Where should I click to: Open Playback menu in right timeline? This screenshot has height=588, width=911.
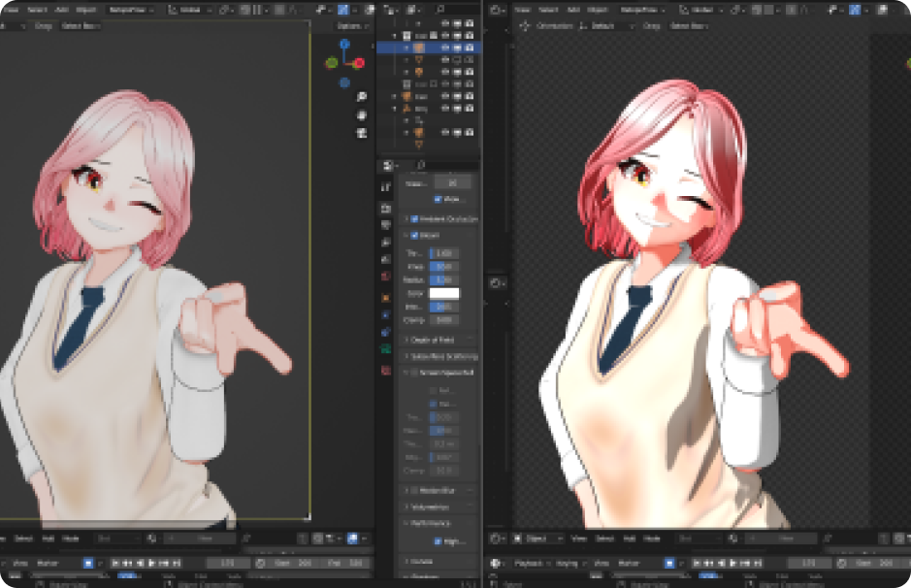(532, 563)
